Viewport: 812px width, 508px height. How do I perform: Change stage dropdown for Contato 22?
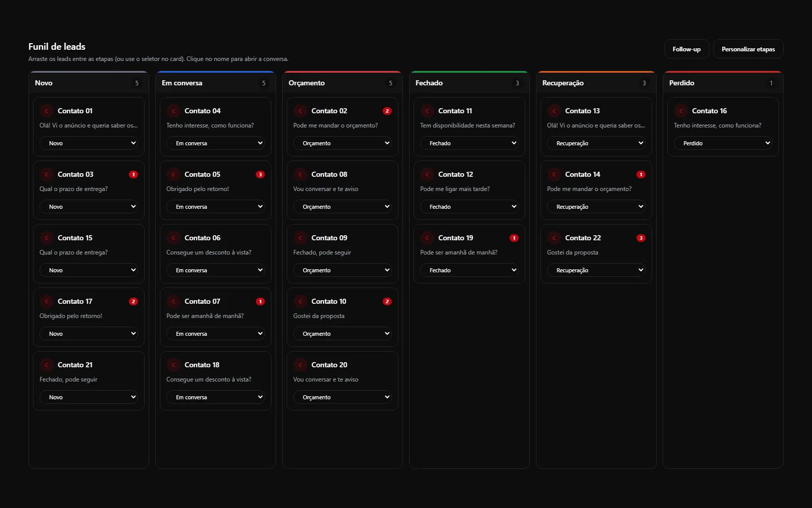pos(596,270)
